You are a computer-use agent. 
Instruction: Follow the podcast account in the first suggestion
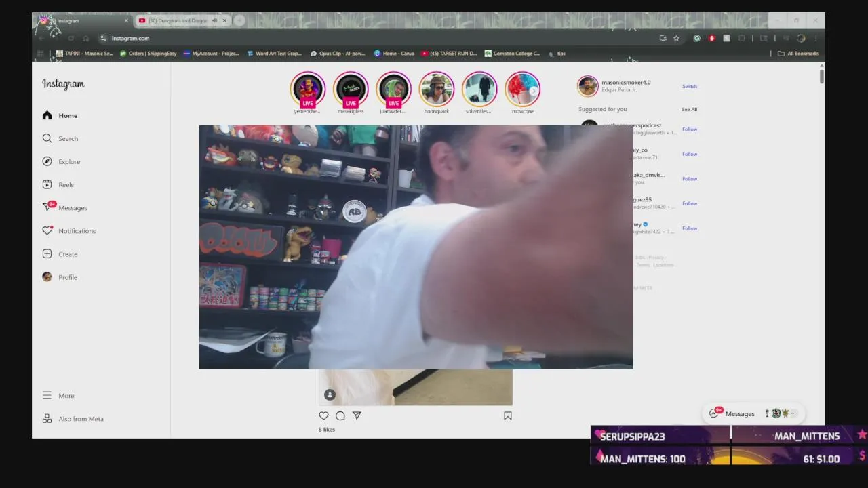tap(690, 129)
